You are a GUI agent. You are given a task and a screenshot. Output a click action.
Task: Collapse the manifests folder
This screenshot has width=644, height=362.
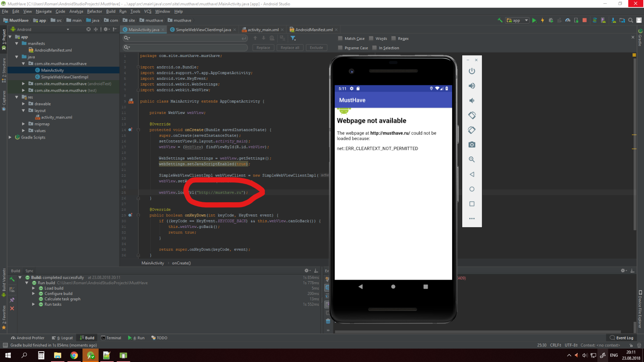17,44
